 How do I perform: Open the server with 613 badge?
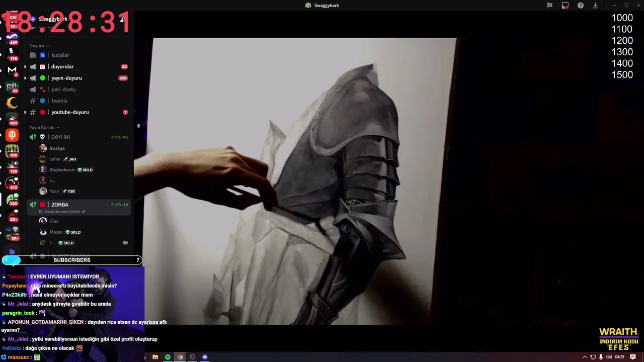[12, 183]
